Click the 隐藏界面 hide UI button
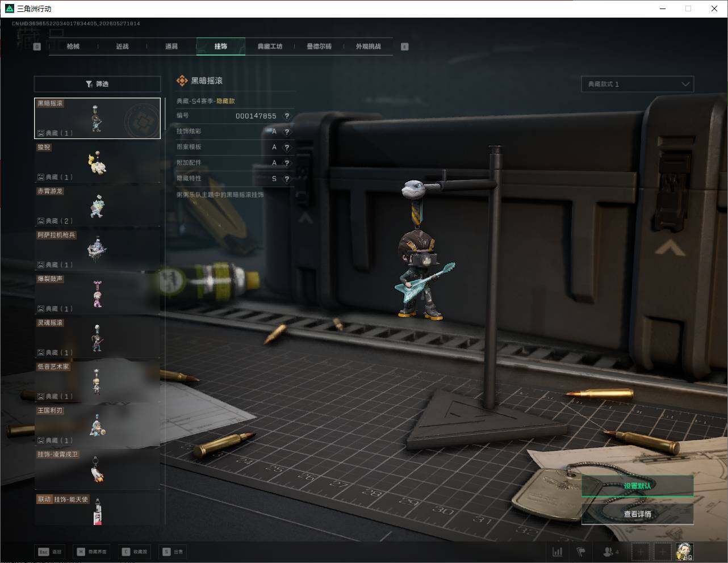The height and width of the screenshot is (563, 728). pyautogui.click(x=92, y=552)
